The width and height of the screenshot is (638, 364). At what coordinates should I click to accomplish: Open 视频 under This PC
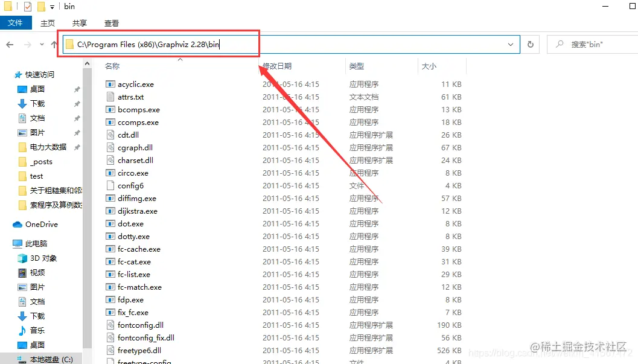pyautogui.click(x=37, y=272)
